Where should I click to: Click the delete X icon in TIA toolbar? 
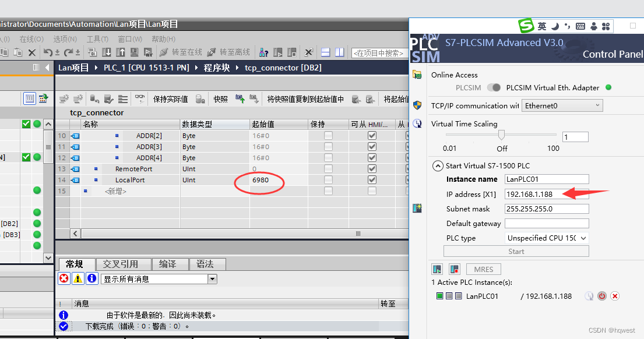click(31, 52)
